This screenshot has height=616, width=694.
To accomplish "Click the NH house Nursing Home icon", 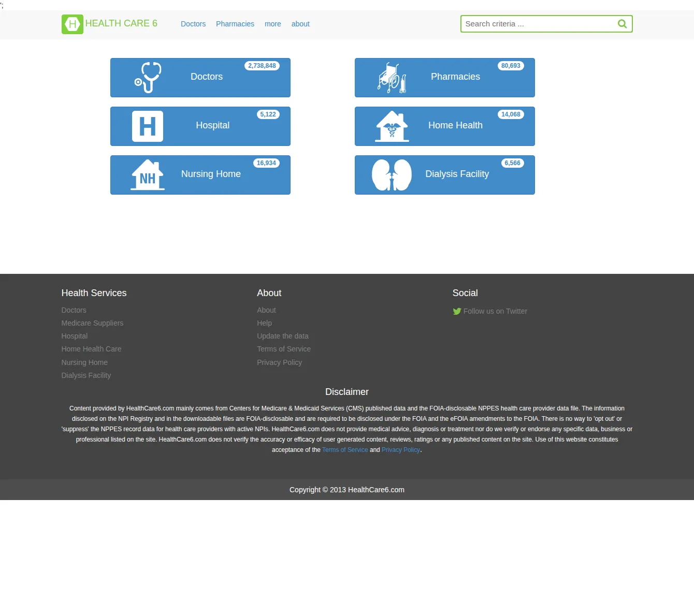I will [148, 175].
